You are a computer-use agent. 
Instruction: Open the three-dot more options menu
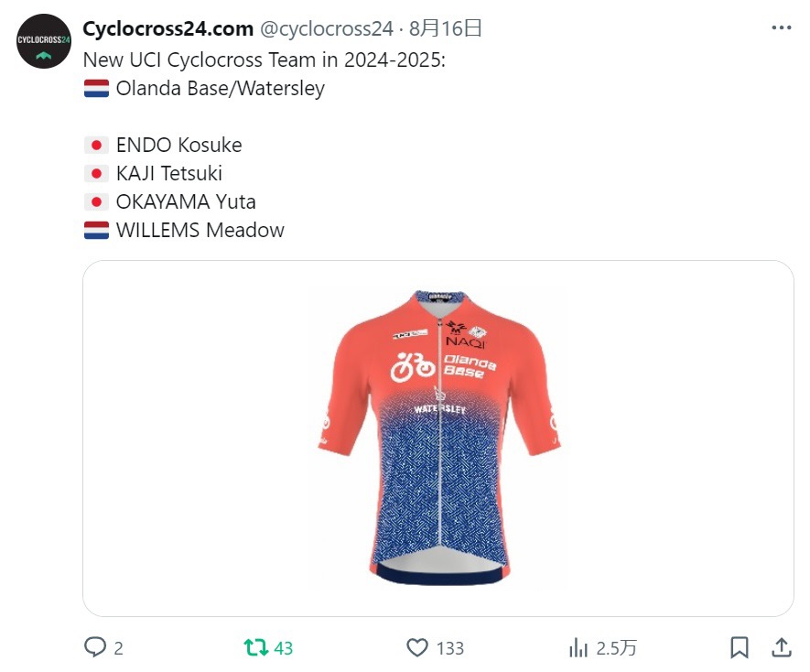782,27
